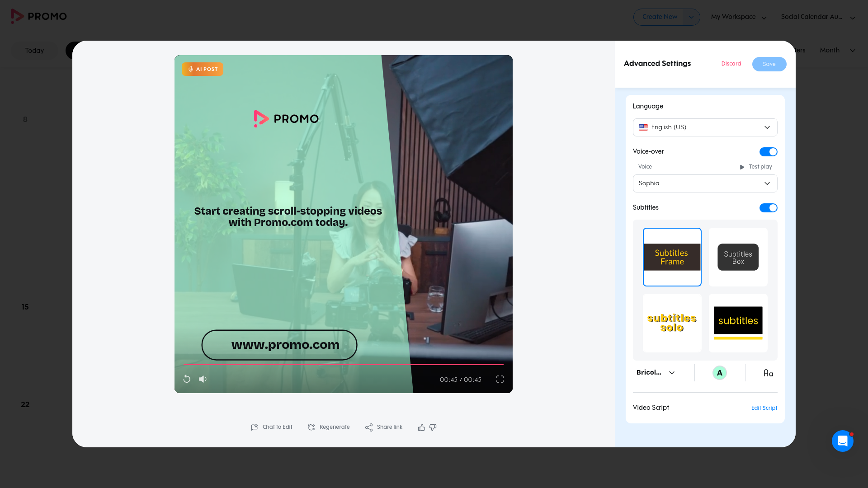Open the Language dropdown
Image resolution: width=868 pixels, height=488 pixels.
point(705,127)
